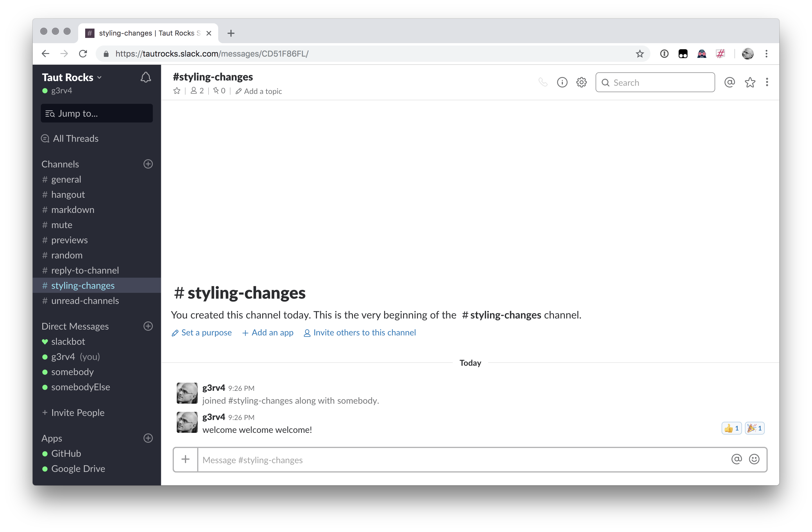Open direct message with somebody
Viewport: 812px width, 532px height.
tap(97, 372)
